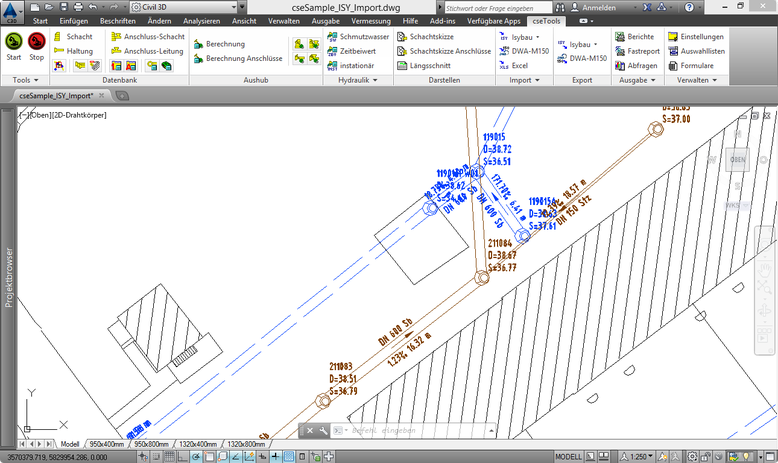Expand the Ausgabe panel dropdown
This screenshot has width=778, height=463.
(637, 80)
